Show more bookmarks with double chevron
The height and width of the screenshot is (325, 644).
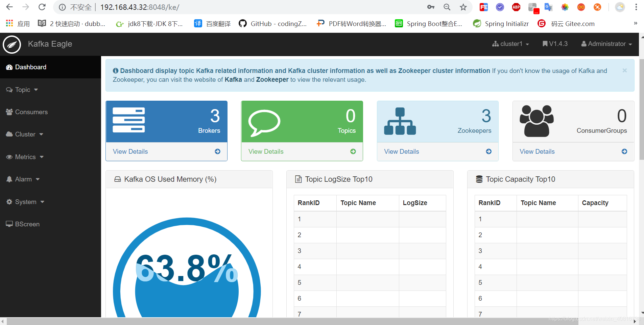coord(636,23)
